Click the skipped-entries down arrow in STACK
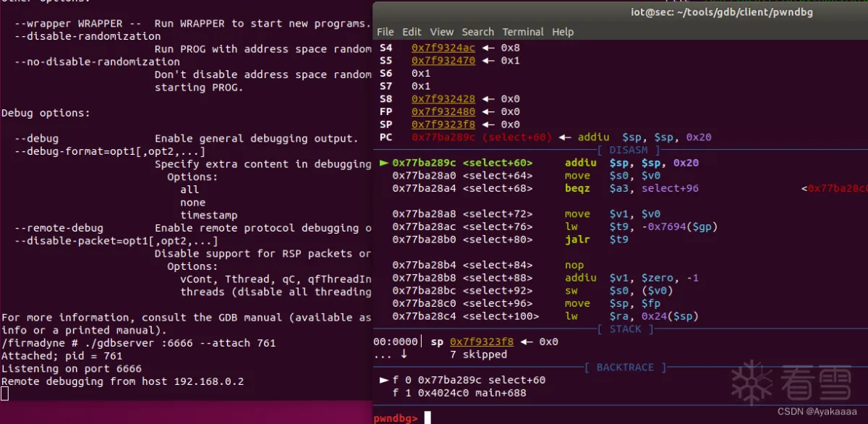This screenshot has width=868, height=424. pos(404,355)
